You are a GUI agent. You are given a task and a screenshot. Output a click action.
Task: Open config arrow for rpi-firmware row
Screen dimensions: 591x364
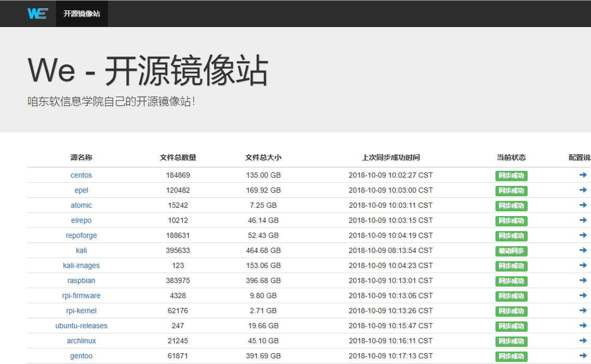(x=583, y=295)
